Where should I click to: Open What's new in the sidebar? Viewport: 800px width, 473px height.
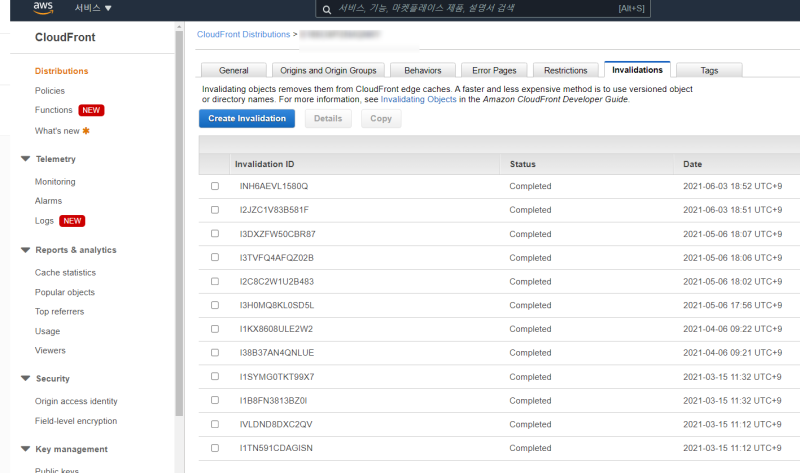coord(57,131)
